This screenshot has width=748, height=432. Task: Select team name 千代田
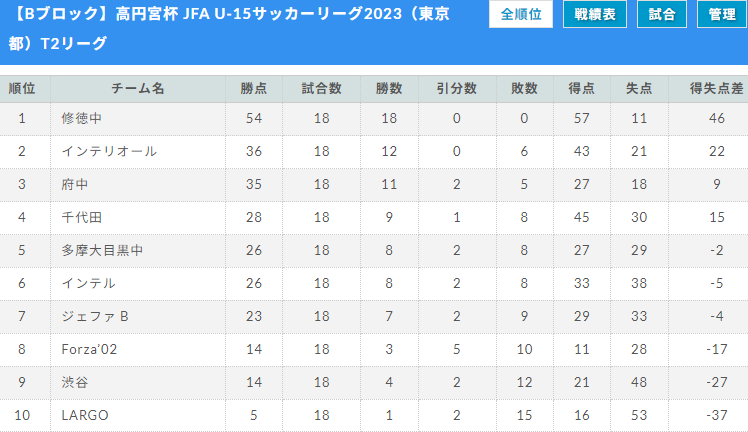(x=82, y=217)
